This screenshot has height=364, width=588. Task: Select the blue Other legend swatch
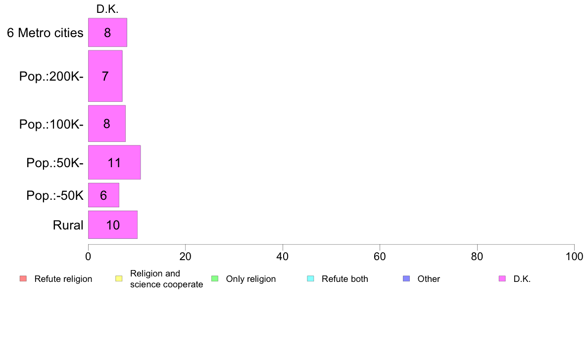[406, 278]
